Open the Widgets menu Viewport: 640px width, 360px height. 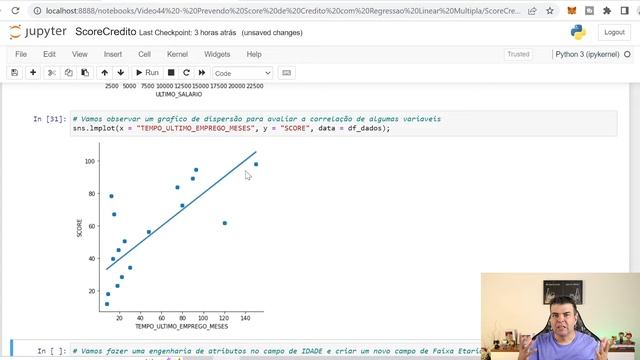[217, 54]
